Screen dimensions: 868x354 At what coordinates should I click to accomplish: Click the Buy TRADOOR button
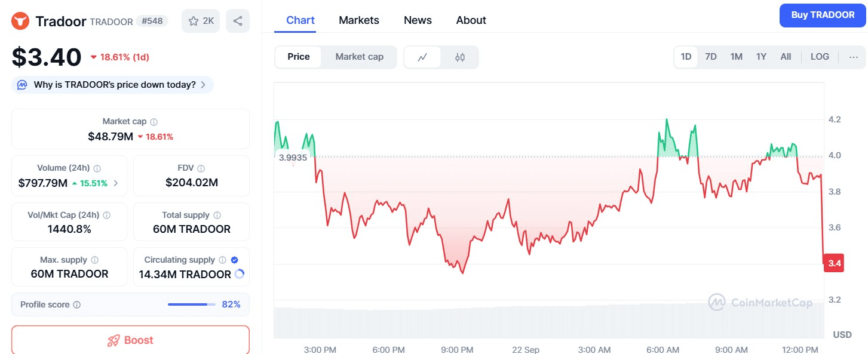tap(823, 15)
